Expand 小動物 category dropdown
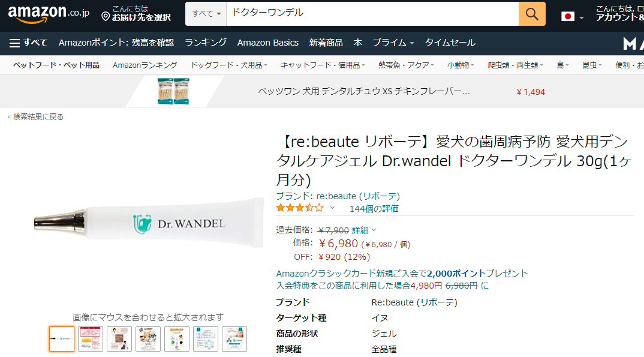This screenshot has height=357, width=644. 461,65
